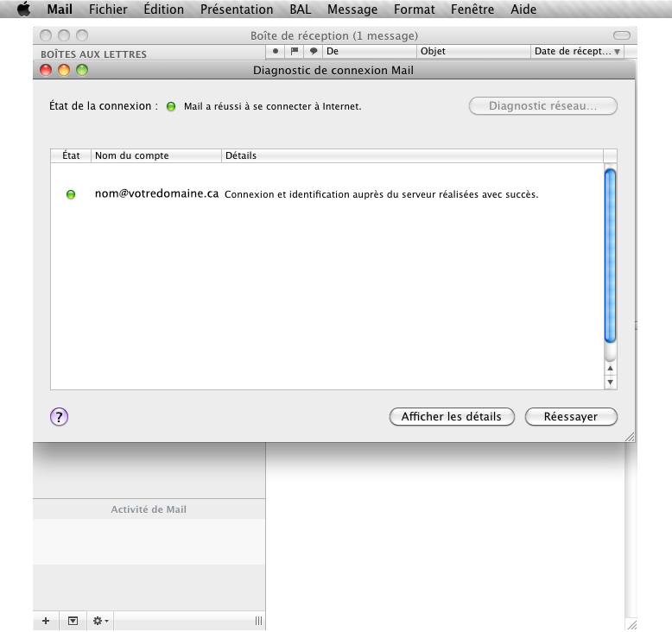Click the green Internet connection status indicator
The width and height of the screenshot is (672, 632).
click(x=171, y=106)
